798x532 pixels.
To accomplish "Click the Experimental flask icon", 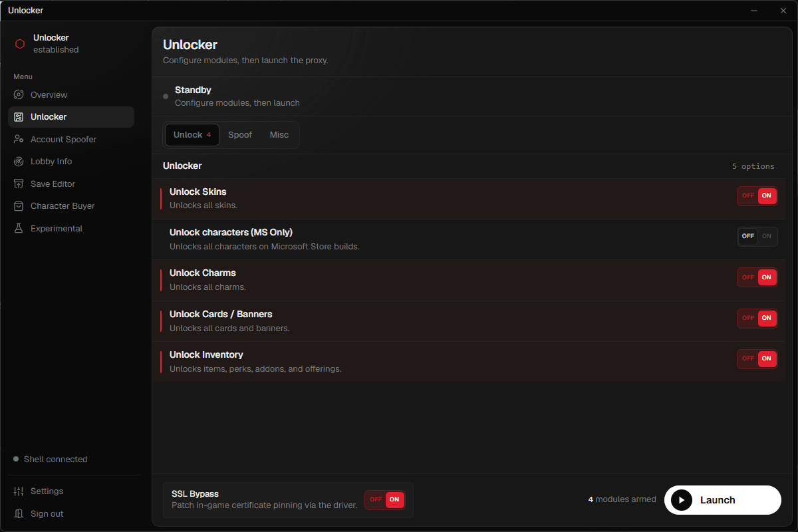I will click(19, 228).
